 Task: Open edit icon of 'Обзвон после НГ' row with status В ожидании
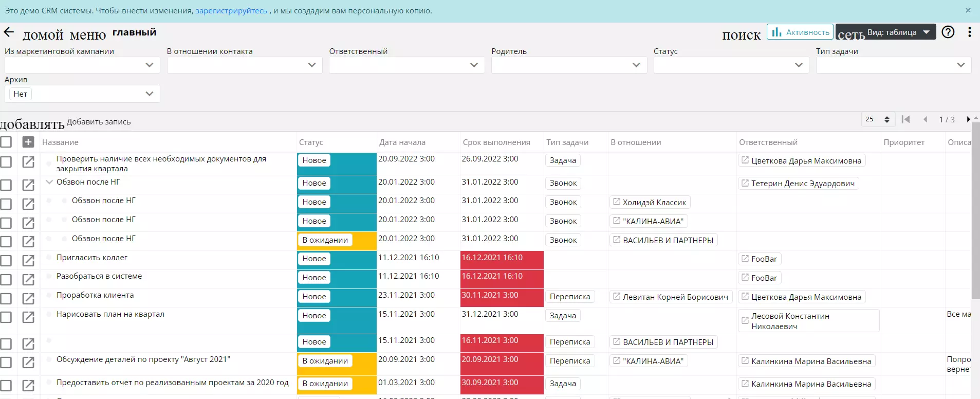(28, 242)
